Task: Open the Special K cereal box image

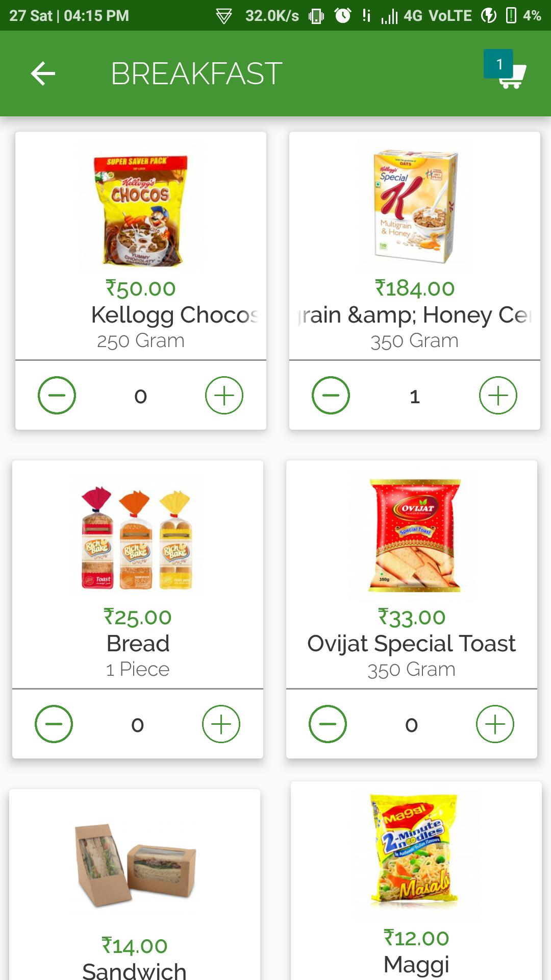Action: click(415, 206)
